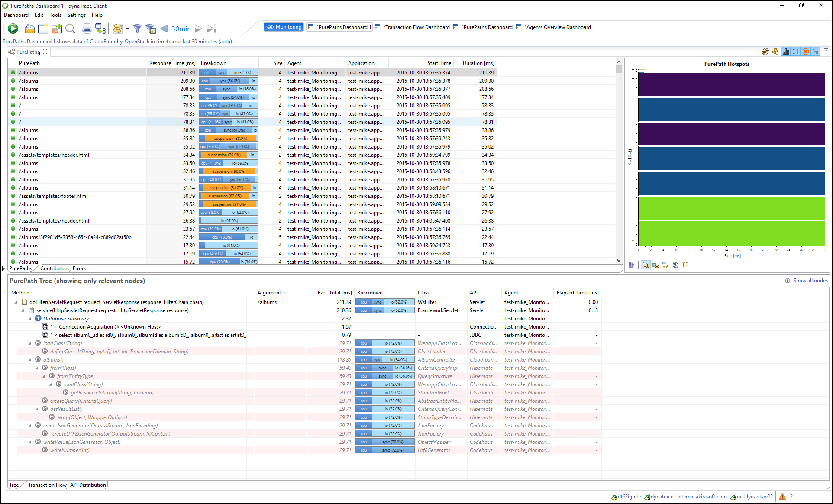Collapse the albums() tree node
The height and width of the screenshot is (504, 833).
[x=30, y=360]
